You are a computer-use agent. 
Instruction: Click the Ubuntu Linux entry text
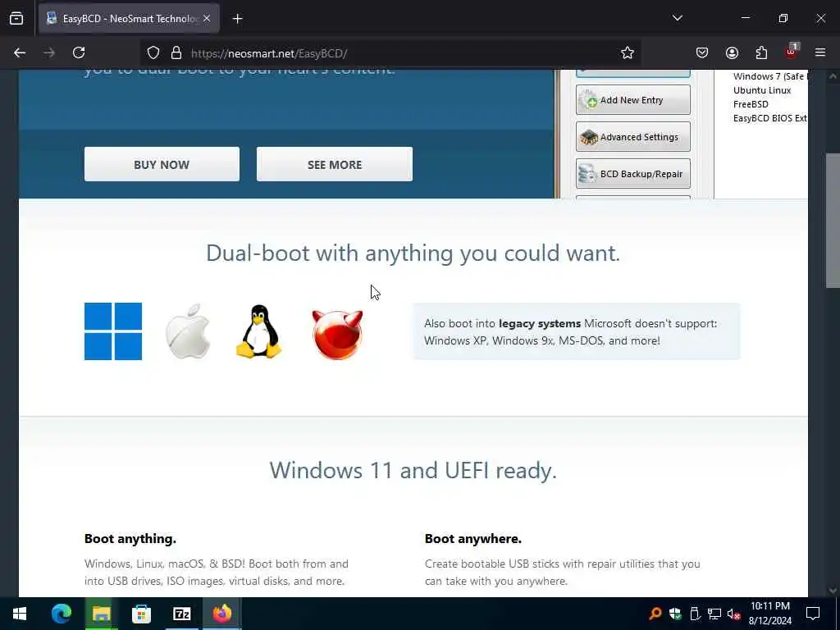click(x=762, y=90)
